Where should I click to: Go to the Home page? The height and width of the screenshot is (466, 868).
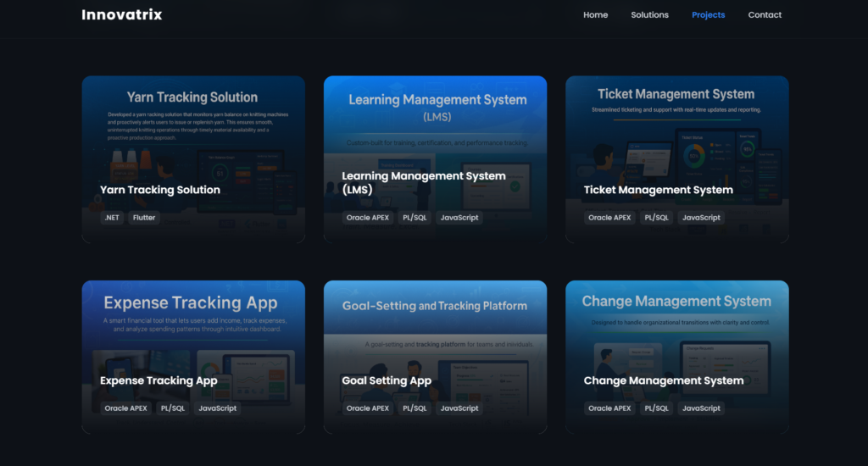595,15
